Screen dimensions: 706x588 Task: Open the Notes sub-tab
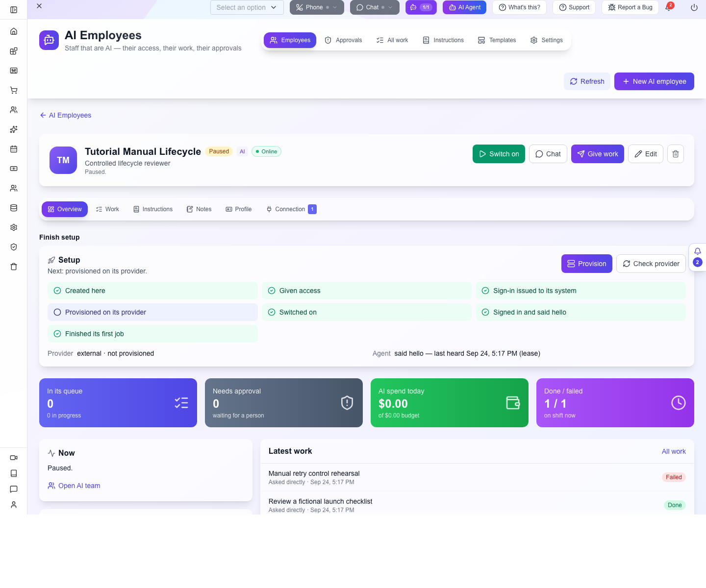[x=199, y=209]
